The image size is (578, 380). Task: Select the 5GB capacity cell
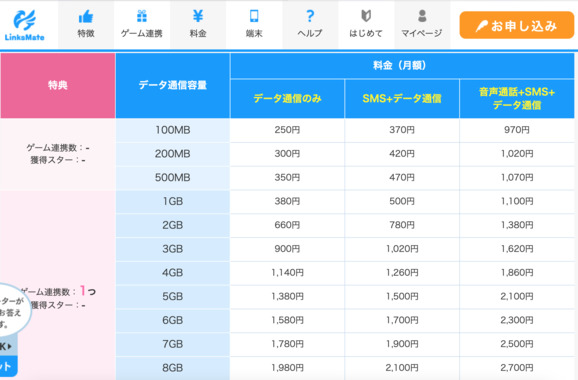coord(173,296)
